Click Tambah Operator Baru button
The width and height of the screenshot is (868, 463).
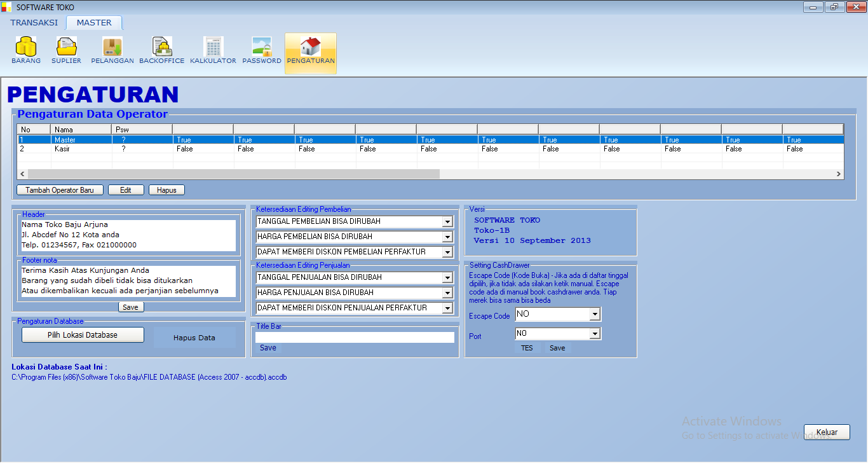(x=60, y=190)
